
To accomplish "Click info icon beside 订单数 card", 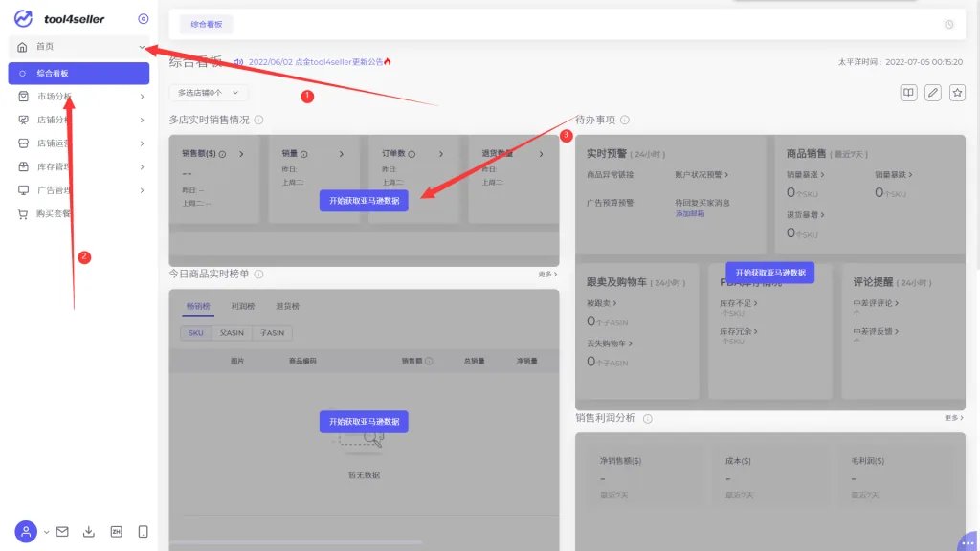I will pyautogui.click(x=412, y=154).
